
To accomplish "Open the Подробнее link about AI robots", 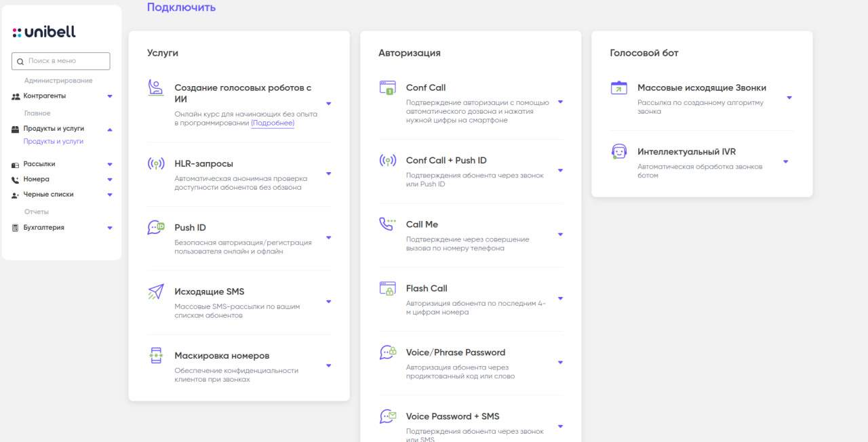I will 273,123.
